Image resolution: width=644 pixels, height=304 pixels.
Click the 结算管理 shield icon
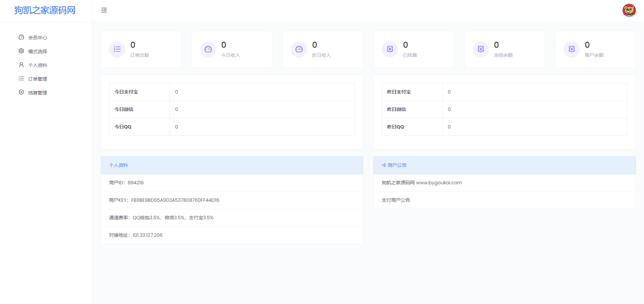click(x=21, y=92)
